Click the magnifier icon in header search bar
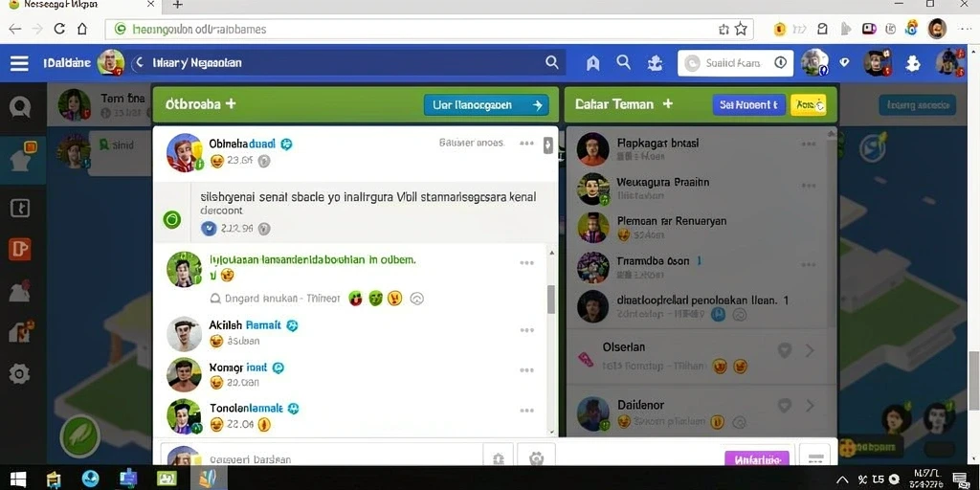This screenshot has width=980, height=490. [551, 62]
